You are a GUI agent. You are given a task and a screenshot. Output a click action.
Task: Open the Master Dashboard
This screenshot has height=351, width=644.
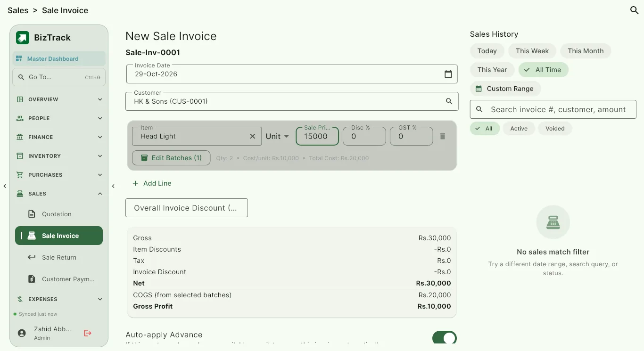[x=59, y=58]
